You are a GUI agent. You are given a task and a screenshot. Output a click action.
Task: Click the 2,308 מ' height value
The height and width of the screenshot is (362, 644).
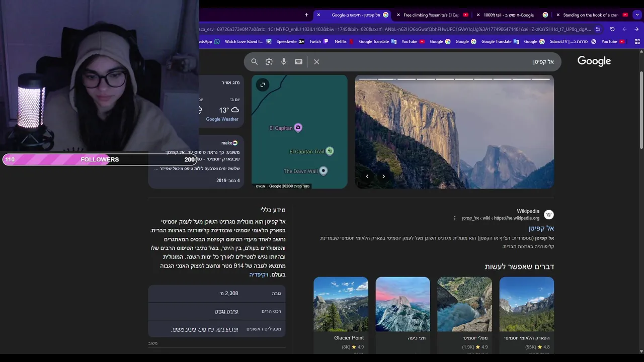pos(229,293)
